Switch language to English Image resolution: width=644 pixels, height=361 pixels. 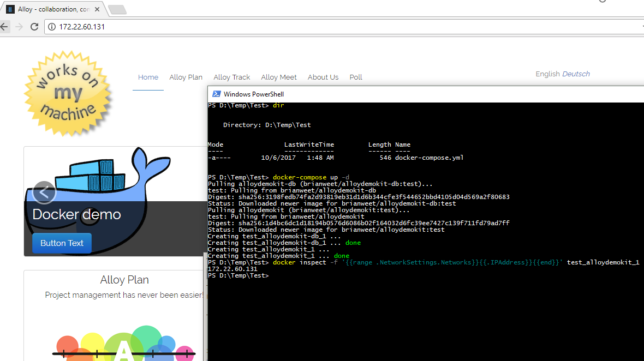[547, 74]
